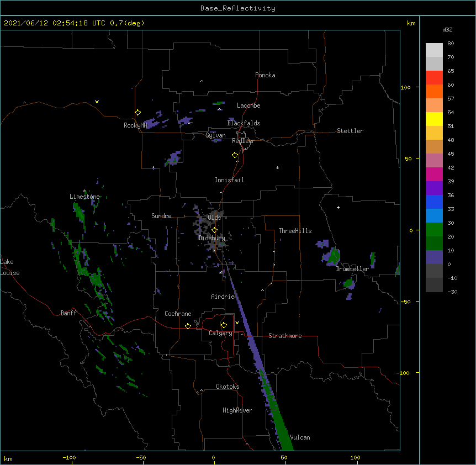Select the green 30 dBZ legend swatch
Image resolution: width=476 pixels, height=465 pixels.
click(434, 230)
